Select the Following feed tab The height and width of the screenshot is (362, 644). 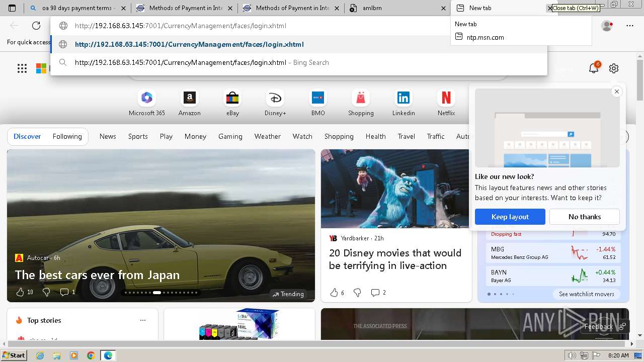(x=67, y=136)
